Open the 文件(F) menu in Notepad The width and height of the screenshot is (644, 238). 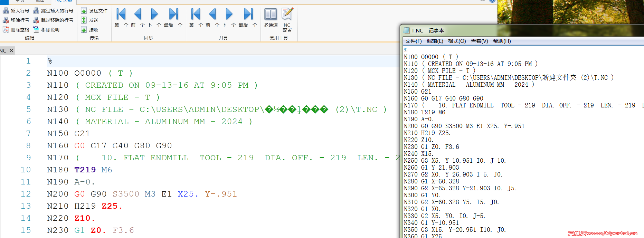414,41
